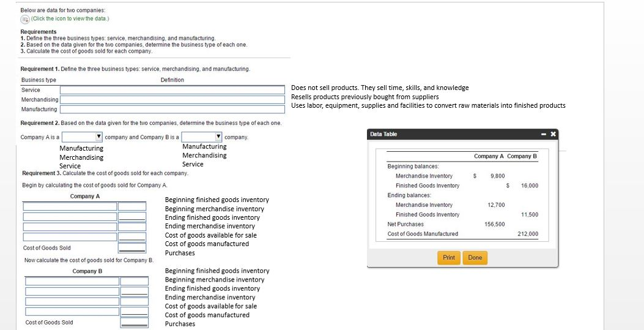Open the data table via view-data icon
This screenshot has height=330, width=644.
[x=25, y=19]
